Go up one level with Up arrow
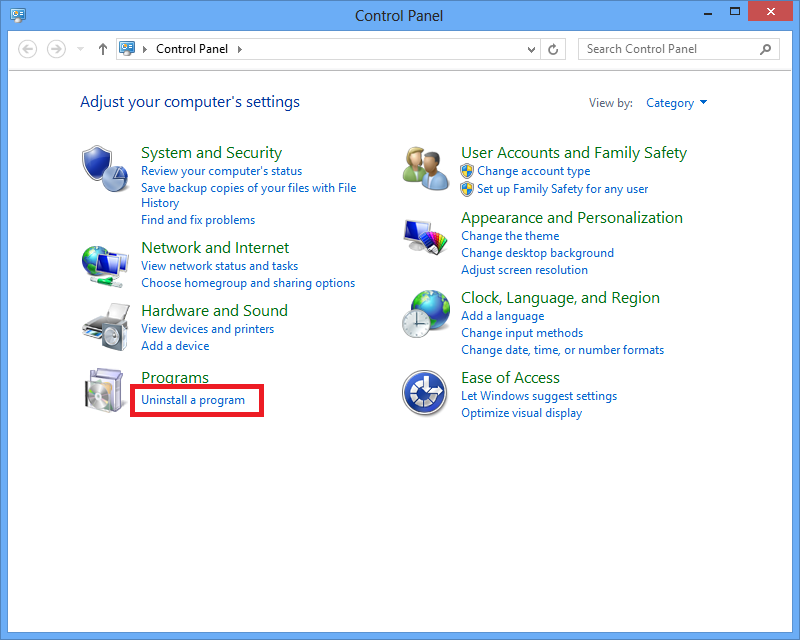This screenshot has width=800, height=640. [x=102, y=49]
